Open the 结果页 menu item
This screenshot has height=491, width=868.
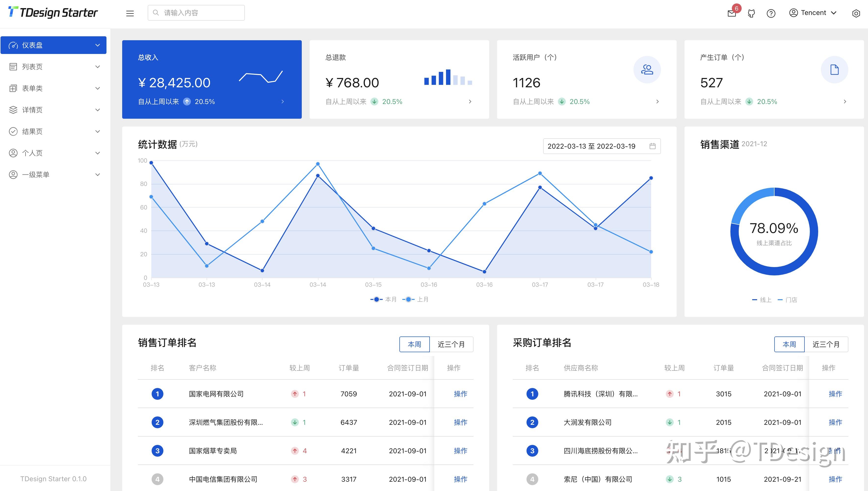(53, 131)
